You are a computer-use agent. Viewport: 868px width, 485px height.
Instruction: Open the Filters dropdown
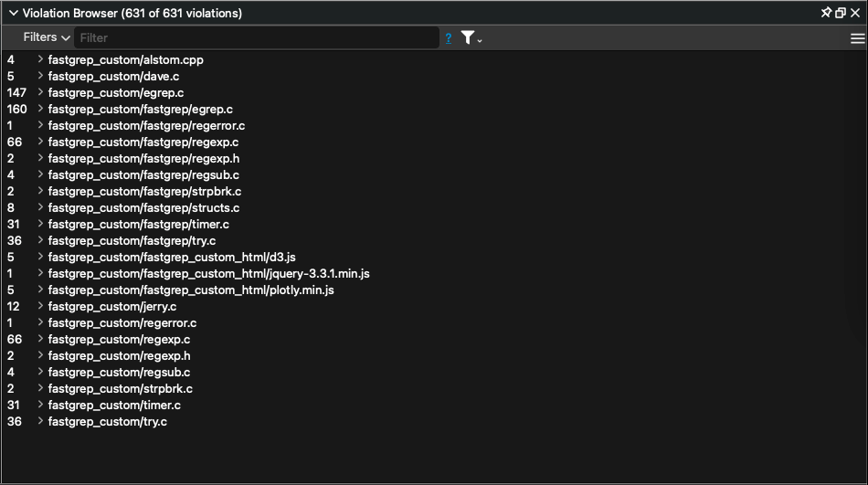[x=47, y=37]
